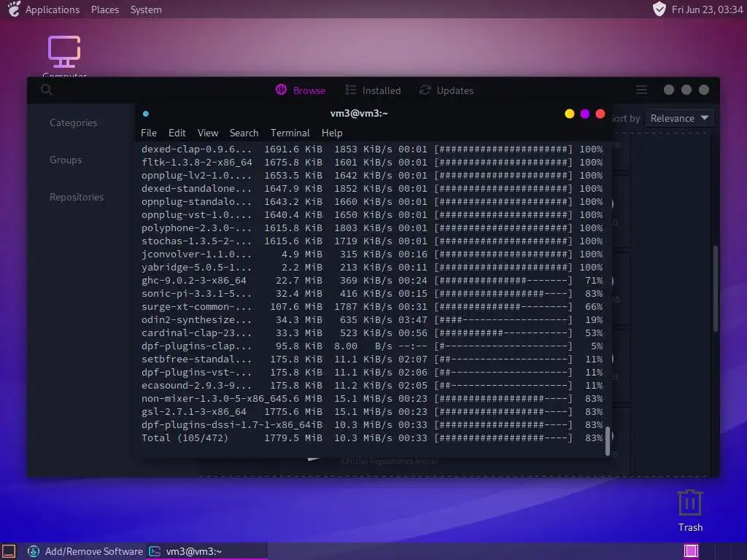
Task: Click the 'stochas-1.3.5-2-...' line
Action: (371, 241)
